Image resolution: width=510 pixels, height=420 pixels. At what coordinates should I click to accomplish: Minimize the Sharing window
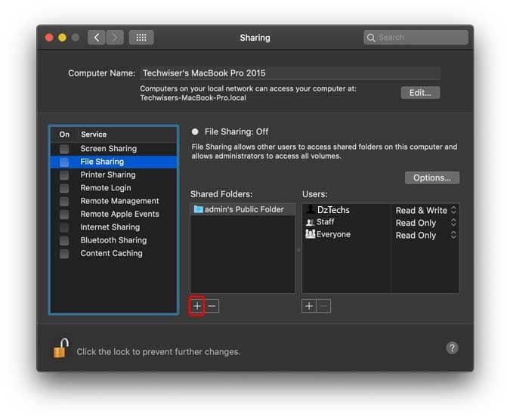click(62, 38)
